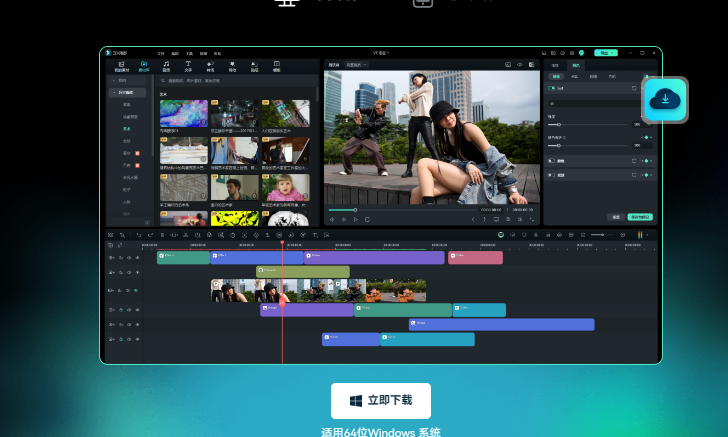Click the eye icon atop the player

pyautogui.click(x=520, y=65)
